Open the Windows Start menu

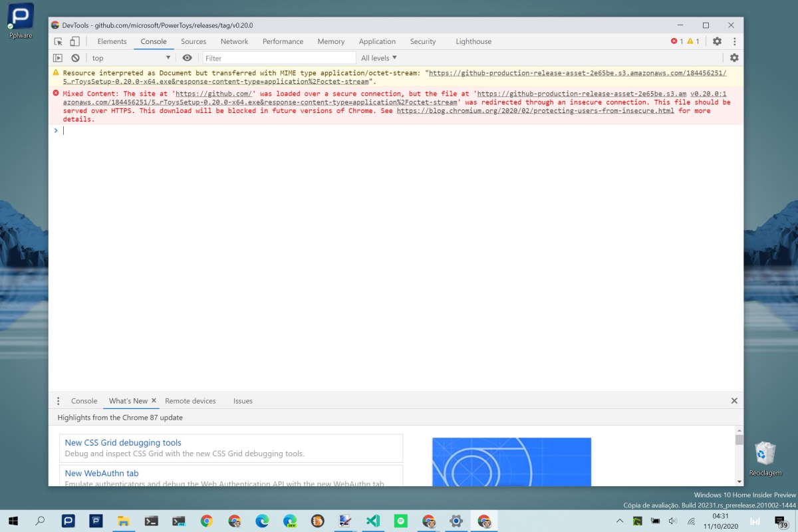[x=13, y=521]
